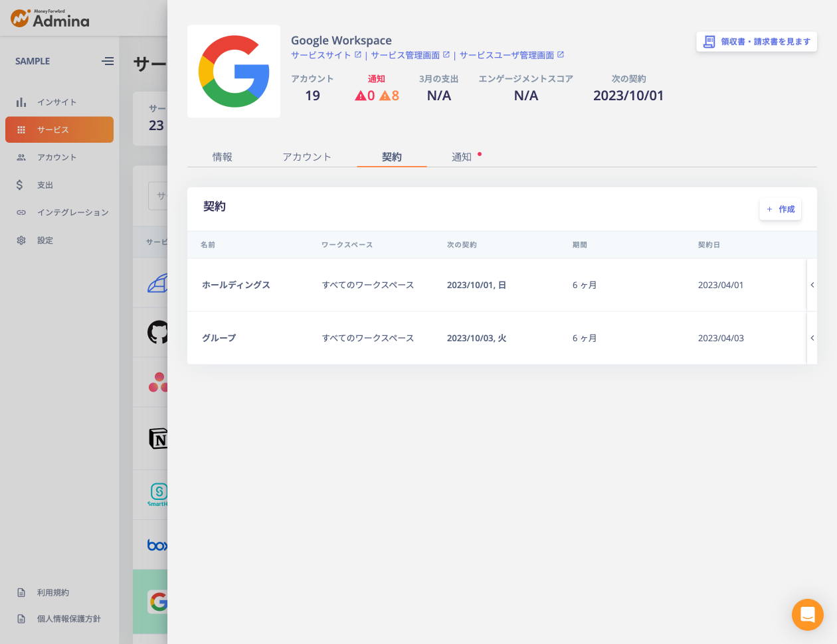Open the 通知 tab
Viewport: 837px width, 644px height.
click(462, 157)
